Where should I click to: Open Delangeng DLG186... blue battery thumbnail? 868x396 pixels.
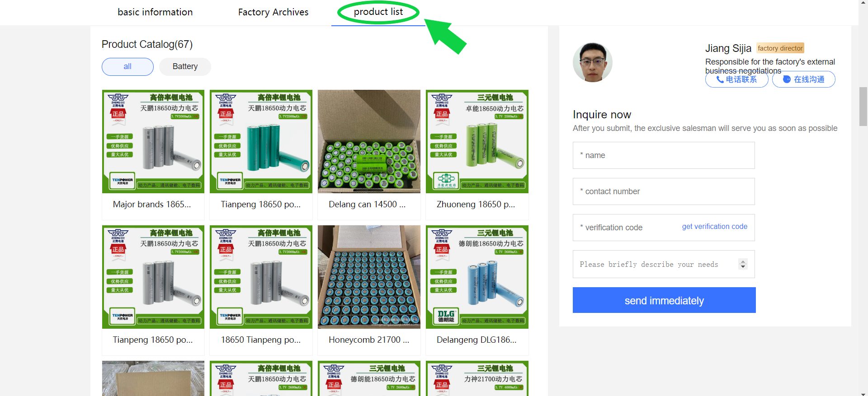point(477,277)
